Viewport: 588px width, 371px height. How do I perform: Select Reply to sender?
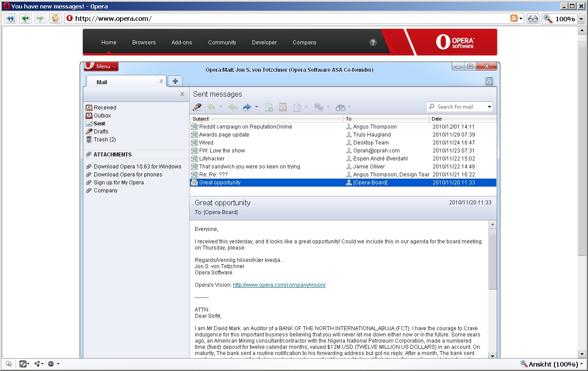click(x=211, y=107)
